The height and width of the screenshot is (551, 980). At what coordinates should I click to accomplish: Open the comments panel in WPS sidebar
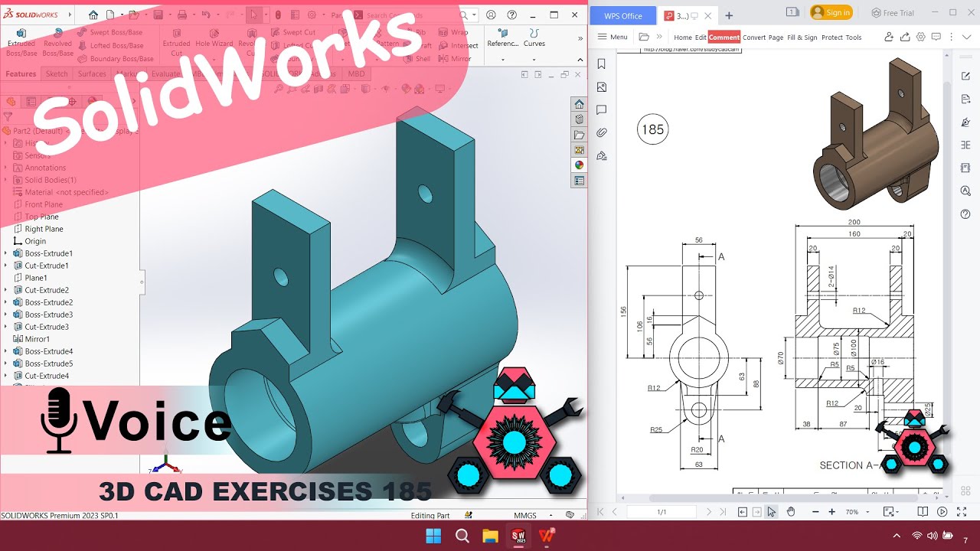click(x=602, y=110)
